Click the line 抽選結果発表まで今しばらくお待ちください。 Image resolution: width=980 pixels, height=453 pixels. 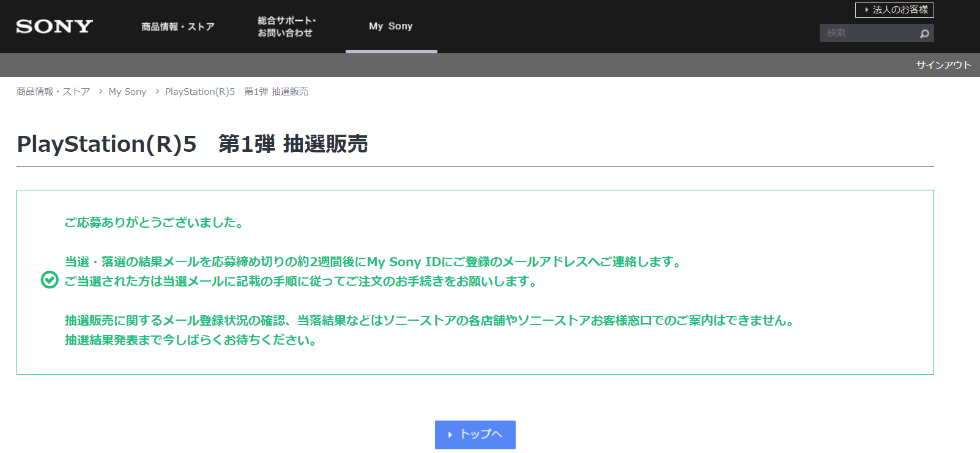(192, 340)
